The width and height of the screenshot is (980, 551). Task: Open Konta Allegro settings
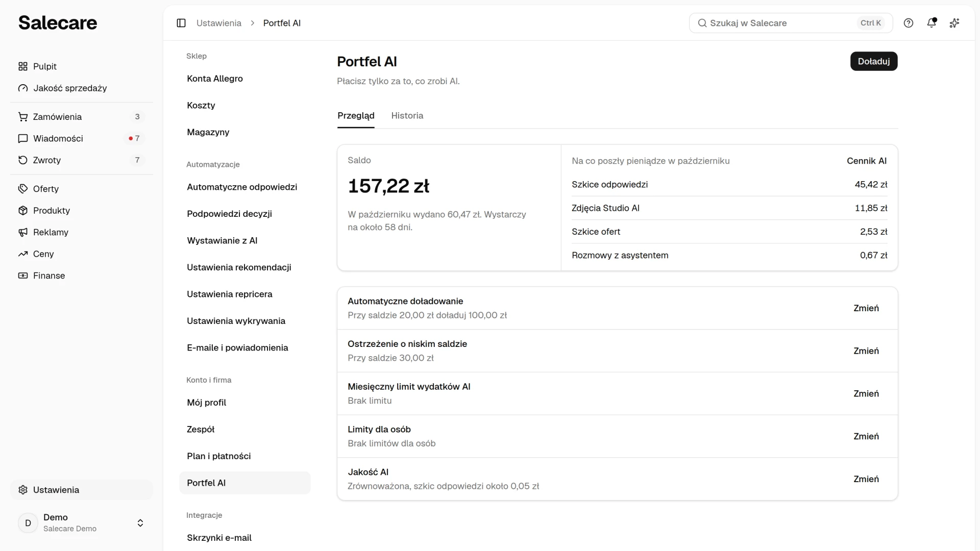244,79
